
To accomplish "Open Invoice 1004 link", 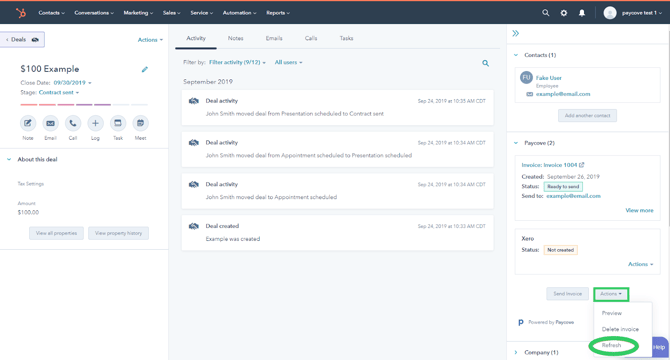I will tap(552, 165).
